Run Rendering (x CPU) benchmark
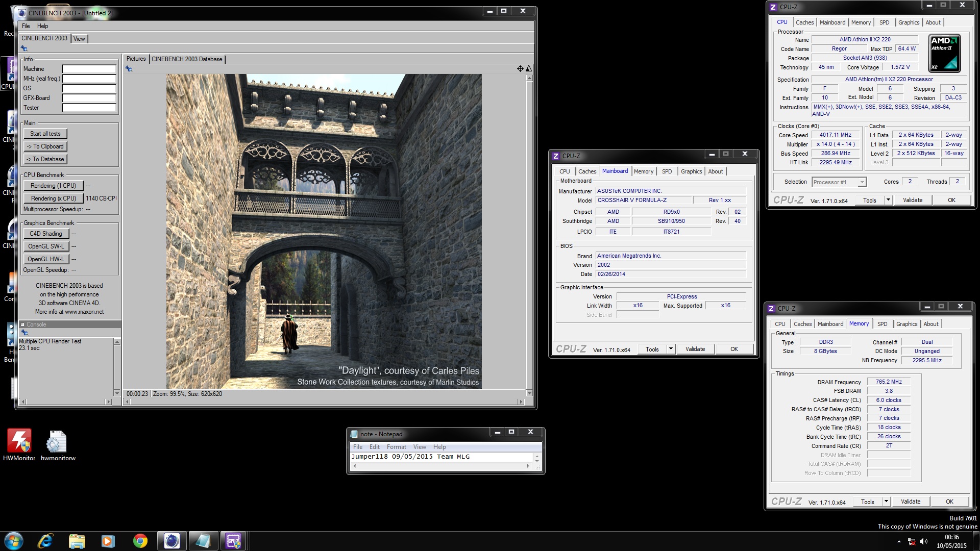 point(53,198)
